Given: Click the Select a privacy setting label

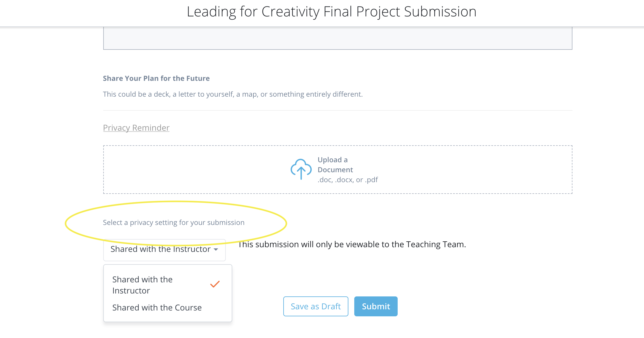Looking at the screenshot, I should tap(174, 223).
